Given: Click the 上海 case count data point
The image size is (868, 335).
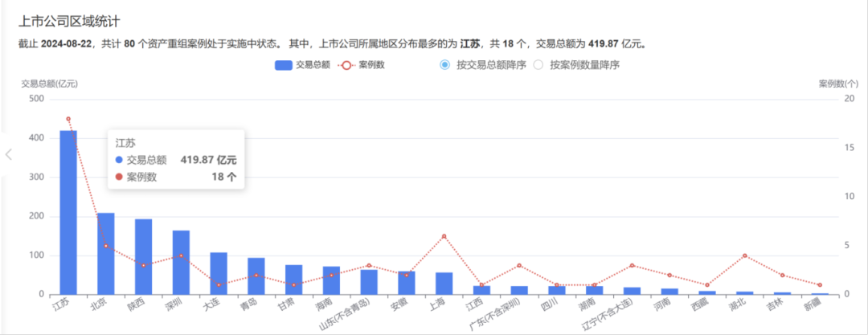Looking at the screenshot, I should click(444, 236).
